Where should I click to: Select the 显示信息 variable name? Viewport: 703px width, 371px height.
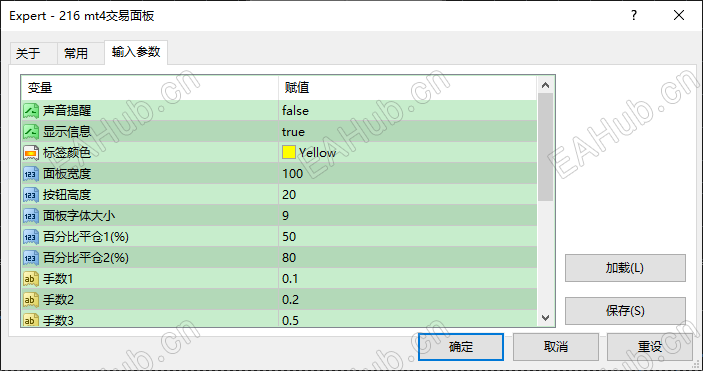(x=67, y=131)
